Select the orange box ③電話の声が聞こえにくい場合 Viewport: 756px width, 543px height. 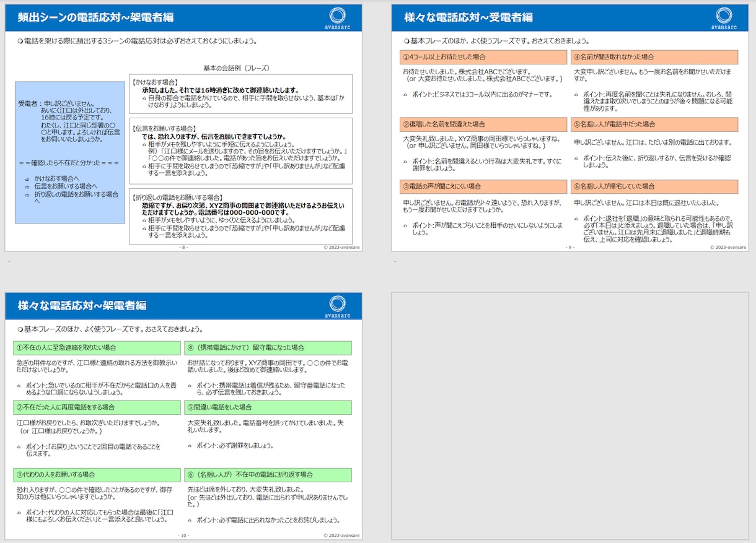pyautogui.click(x=483, y=186)
